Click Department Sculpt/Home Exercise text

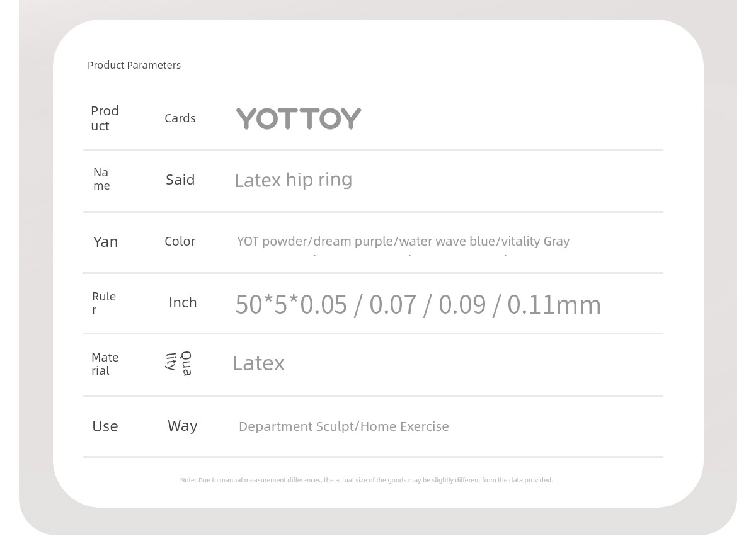point(344,426)
